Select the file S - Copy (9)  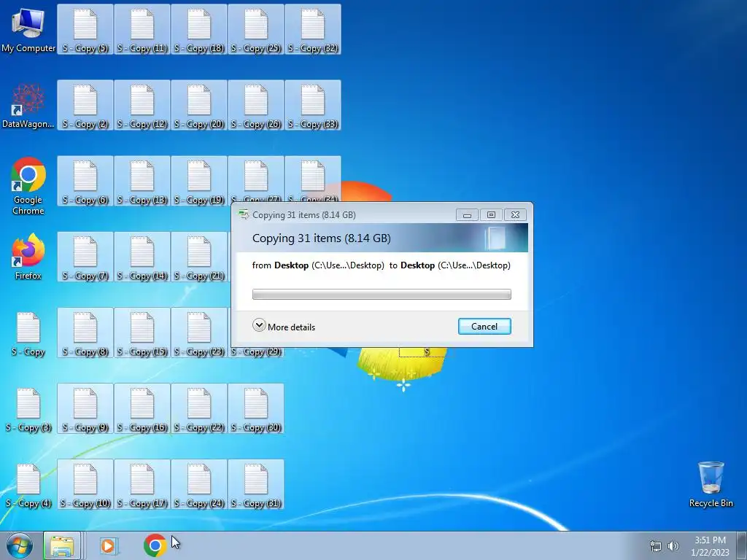tap(85, 408)
